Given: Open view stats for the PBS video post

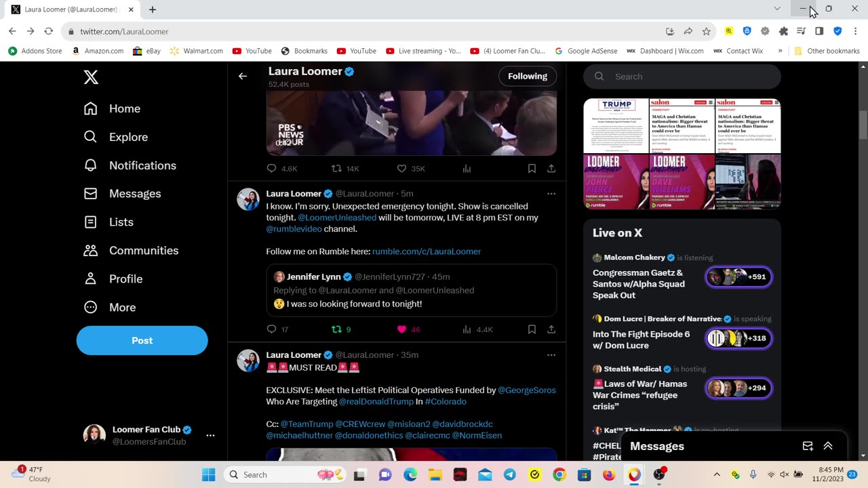Looking at the screenshot, I should 467,168.
